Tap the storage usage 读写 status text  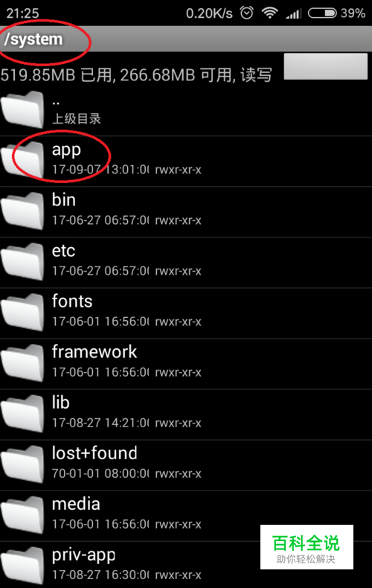point(256,75)
